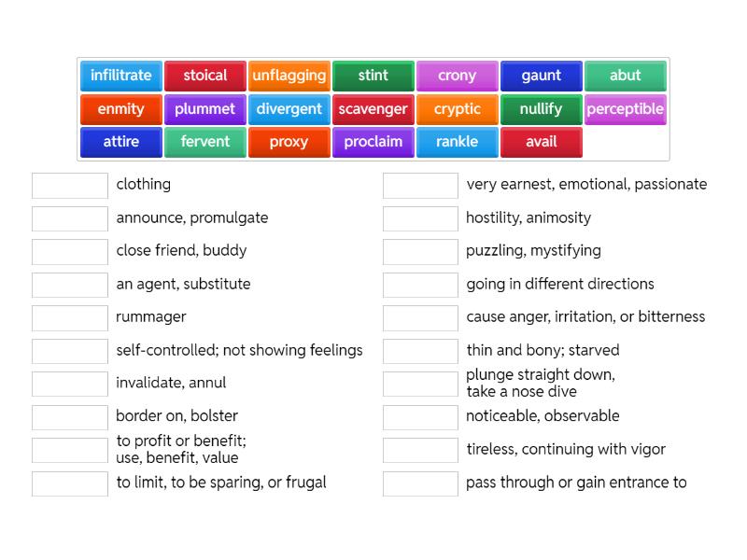The width and height of the screenshot is (747, 560).
Task: Click the 'plummet' word tile
Action: [x=205, y=109]
